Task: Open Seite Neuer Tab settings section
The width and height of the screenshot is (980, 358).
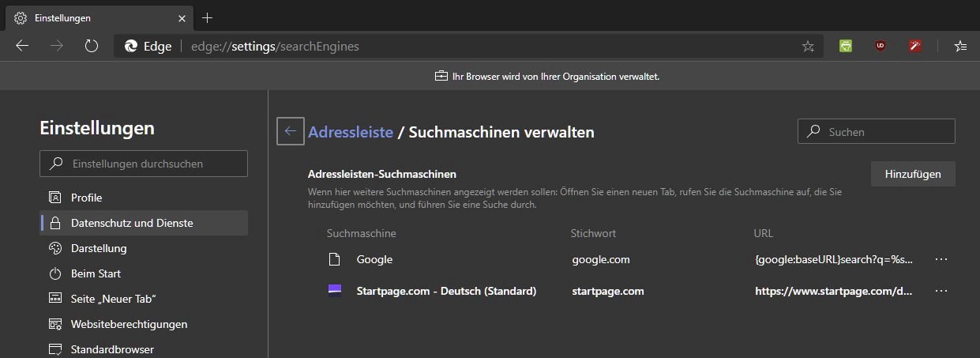Action: [144, 299]
